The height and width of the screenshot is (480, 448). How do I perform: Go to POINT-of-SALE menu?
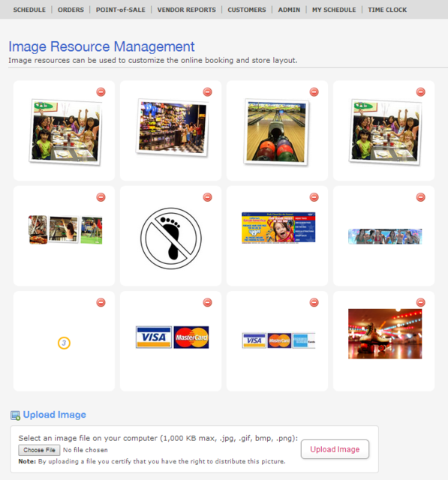click(121, 10)
